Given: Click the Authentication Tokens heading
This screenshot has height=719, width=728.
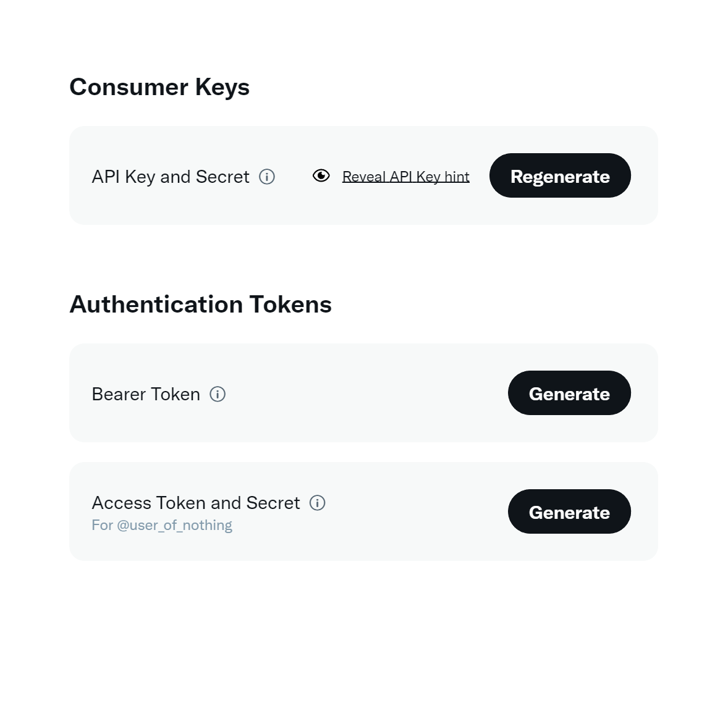Looking at the screenshot, I should [x=200, y=305].
